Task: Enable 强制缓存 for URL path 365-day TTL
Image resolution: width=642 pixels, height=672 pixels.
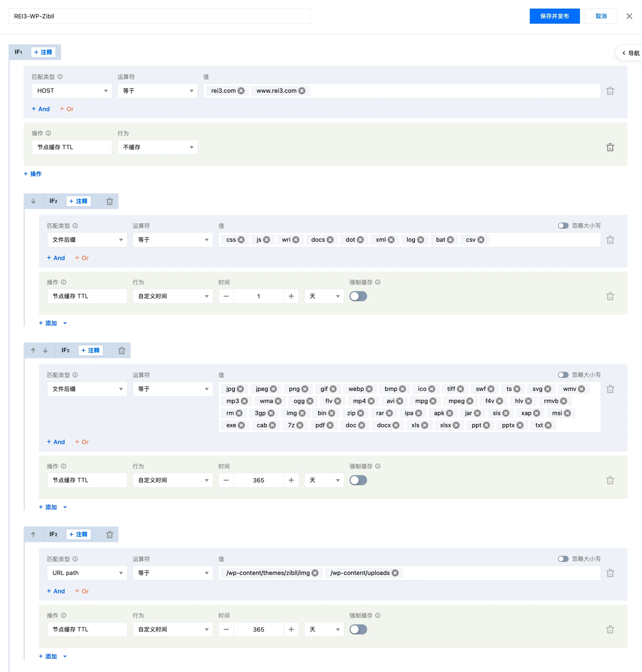Action: [358, 629]
